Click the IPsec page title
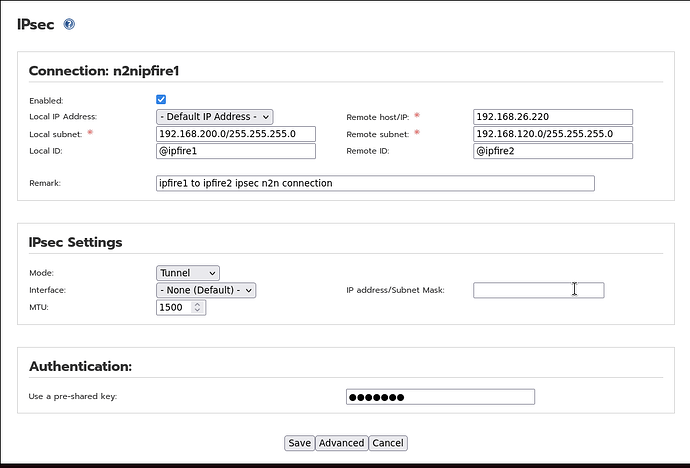The image size is (690, 468). 36,24
